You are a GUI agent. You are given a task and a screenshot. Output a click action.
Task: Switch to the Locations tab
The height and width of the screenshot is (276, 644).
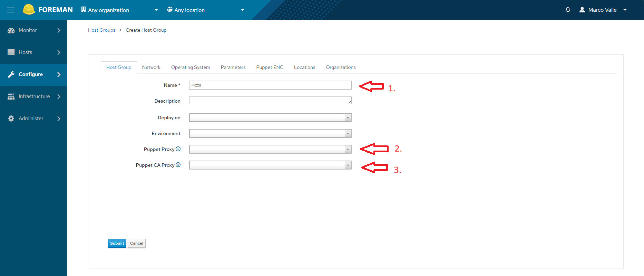(x=304, y=67)
